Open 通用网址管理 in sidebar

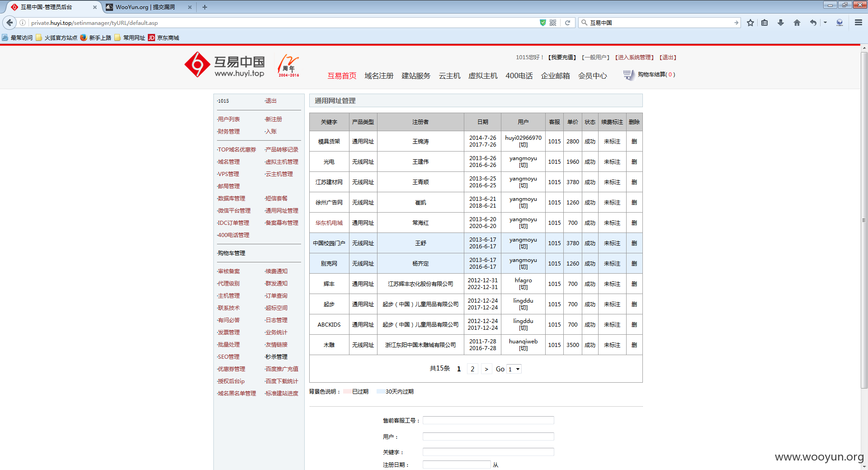(281, 211)
